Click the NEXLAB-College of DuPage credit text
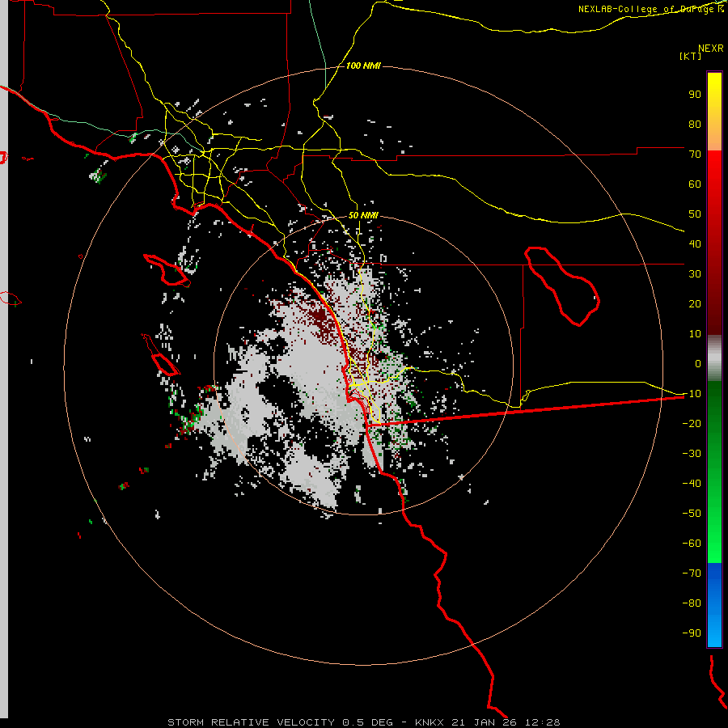 click(651, 9)
